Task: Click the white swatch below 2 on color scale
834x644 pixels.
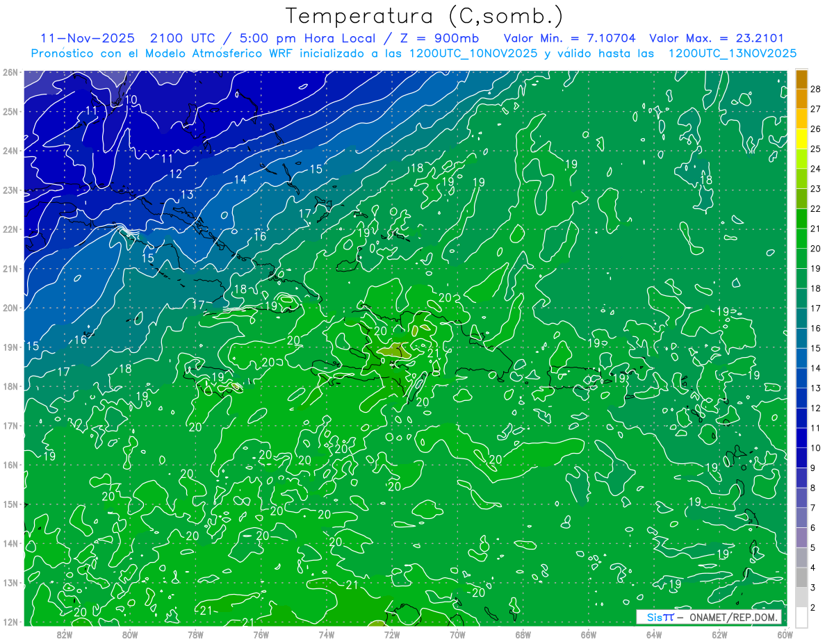Action: click(802, 617)
